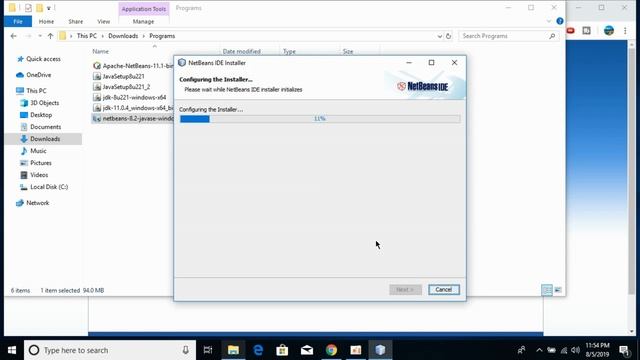
Task: Open File Explorer from taskbar
Action: [233, 350]
